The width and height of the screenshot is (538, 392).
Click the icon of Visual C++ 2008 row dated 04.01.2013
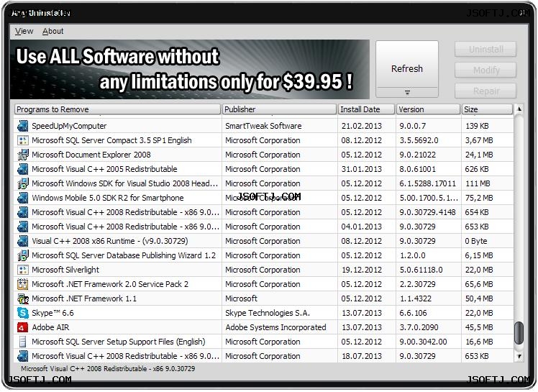[x=22, y=227]
